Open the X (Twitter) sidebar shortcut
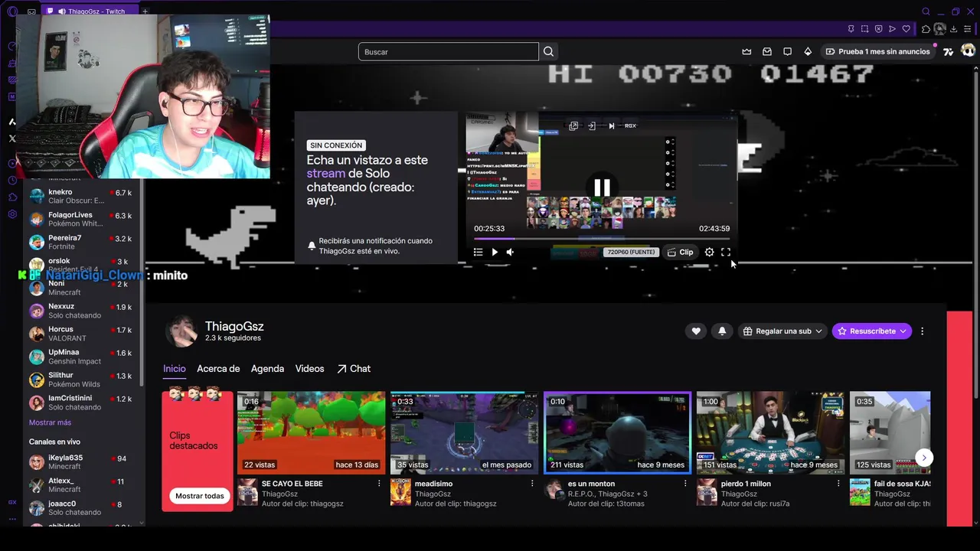The width and height of the screenshot is (980, 551). 12,139
